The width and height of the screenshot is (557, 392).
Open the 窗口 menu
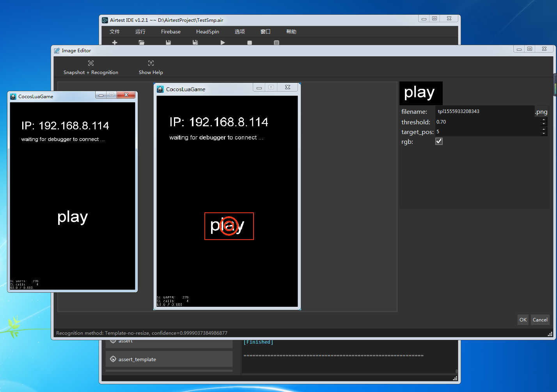point(266,32)
